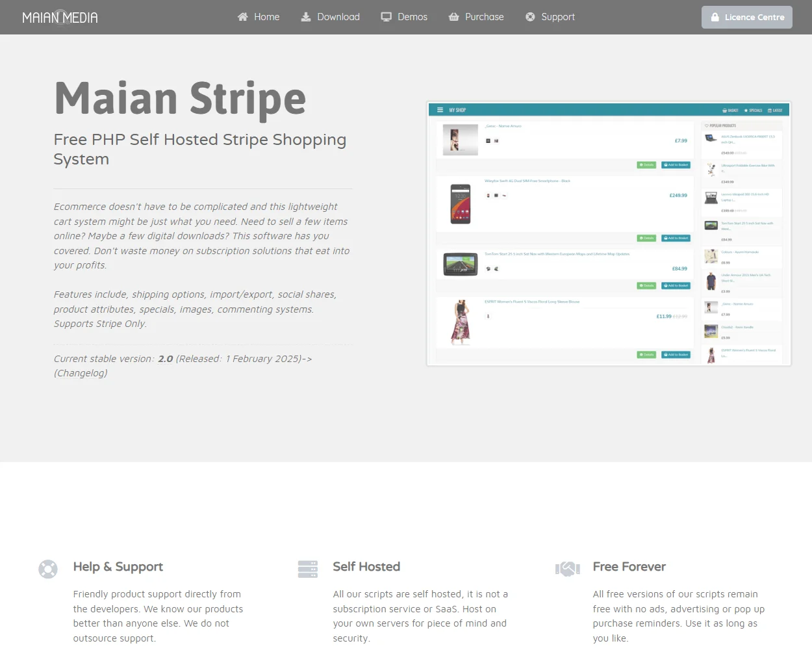Screen dimensions: 812x650
Task: Open the Download menu item
Action: click(x=330, y=17)
